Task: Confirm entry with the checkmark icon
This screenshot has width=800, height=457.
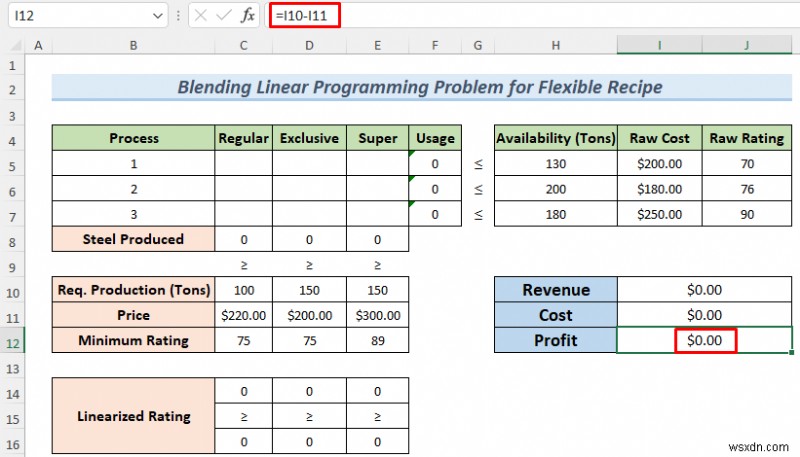Action: click(223, 15)
